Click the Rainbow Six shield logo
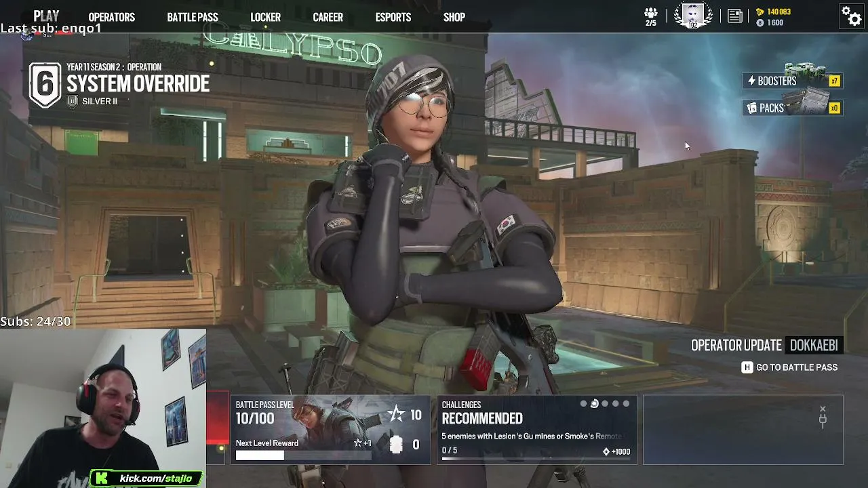 [x=45, y=85]
